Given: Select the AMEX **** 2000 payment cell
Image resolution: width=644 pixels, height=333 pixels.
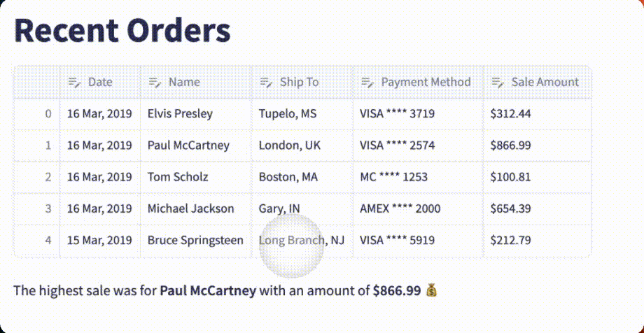Looking at the screenshot, I should [418, 208].
